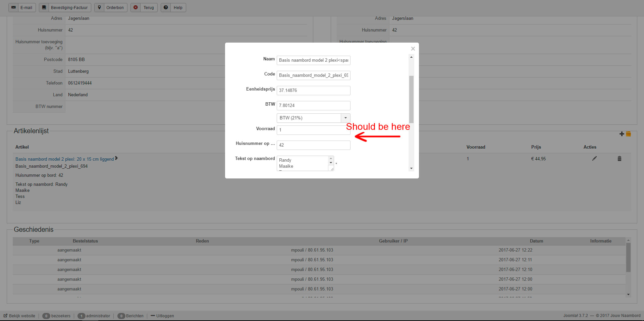Add a new article with plus icon
This screenshot has width=644, height=321.
coord(622,134)
